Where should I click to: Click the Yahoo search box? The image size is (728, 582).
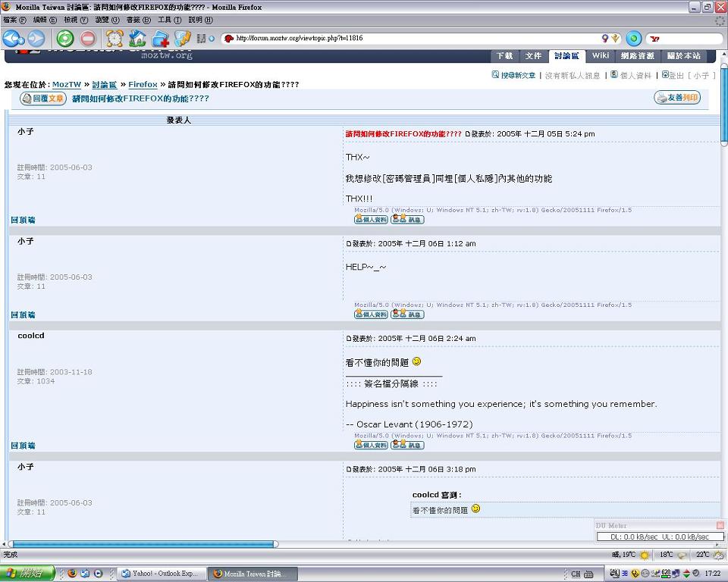tap(686, 39)
